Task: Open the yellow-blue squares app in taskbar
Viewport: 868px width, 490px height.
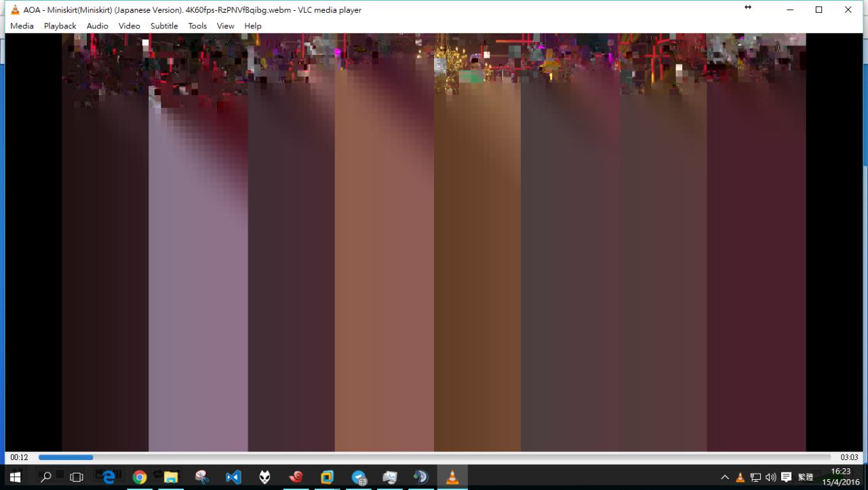Action: click(327, 477)
